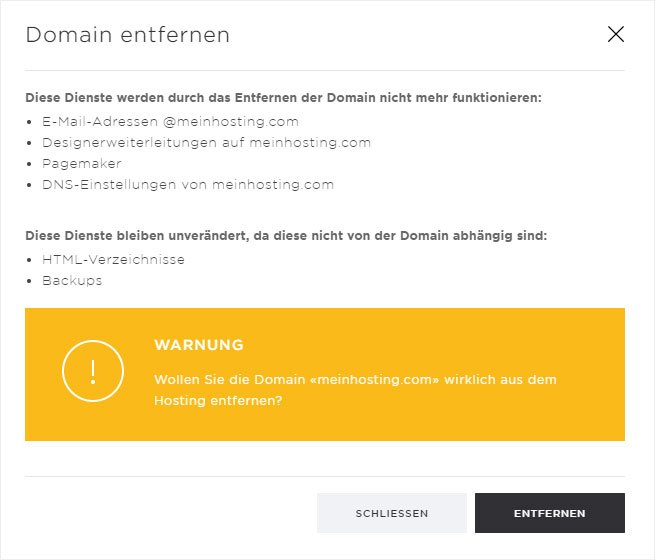Click the SCHLIESSEN button
The image size is (655, 560).
[392, 513]
